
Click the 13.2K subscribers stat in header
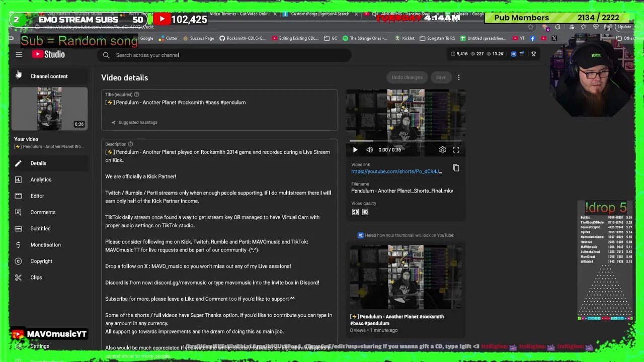click(495, 54)
